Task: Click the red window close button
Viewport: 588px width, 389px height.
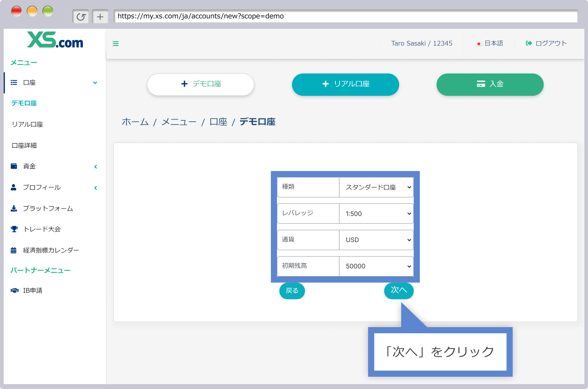Action: coord(16,11)
